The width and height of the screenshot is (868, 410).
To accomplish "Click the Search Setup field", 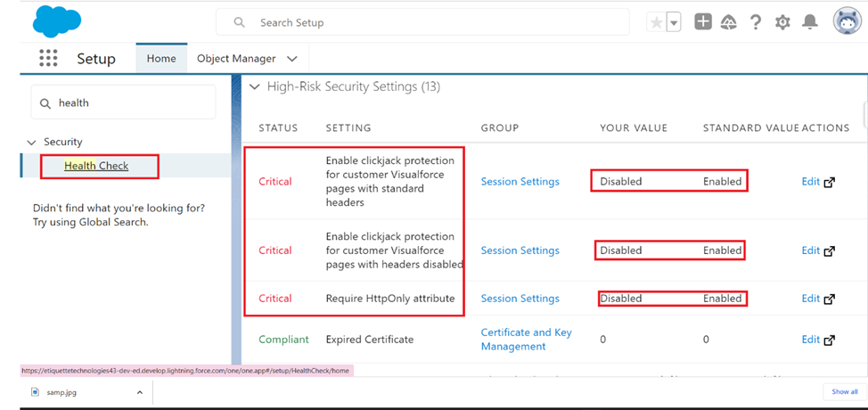I will coord(422,22).
